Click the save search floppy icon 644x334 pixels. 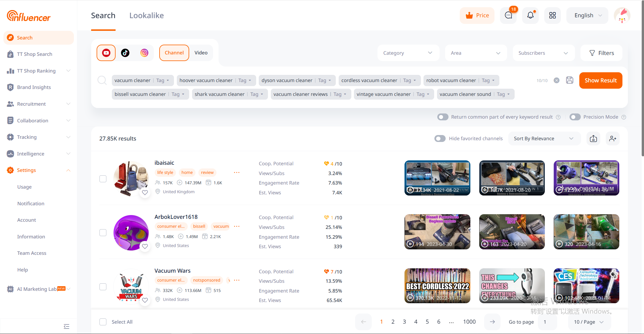(x=570, y=80)
